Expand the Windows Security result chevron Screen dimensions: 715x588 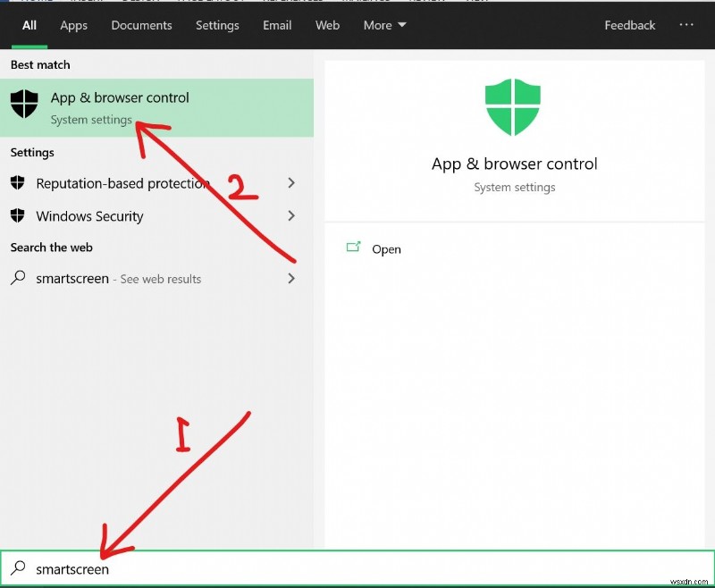pos(290,216)
